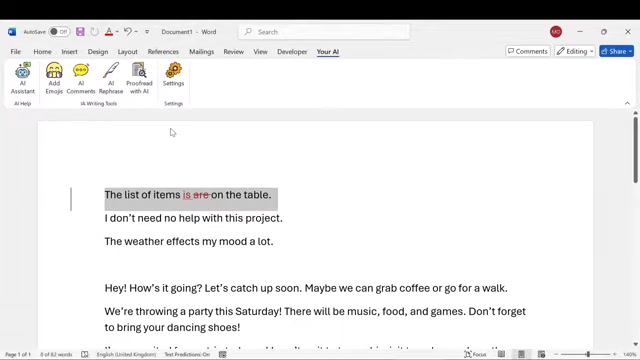Apply the red font color
This screenshot has height=360, width=640.
tap(109, 32)
